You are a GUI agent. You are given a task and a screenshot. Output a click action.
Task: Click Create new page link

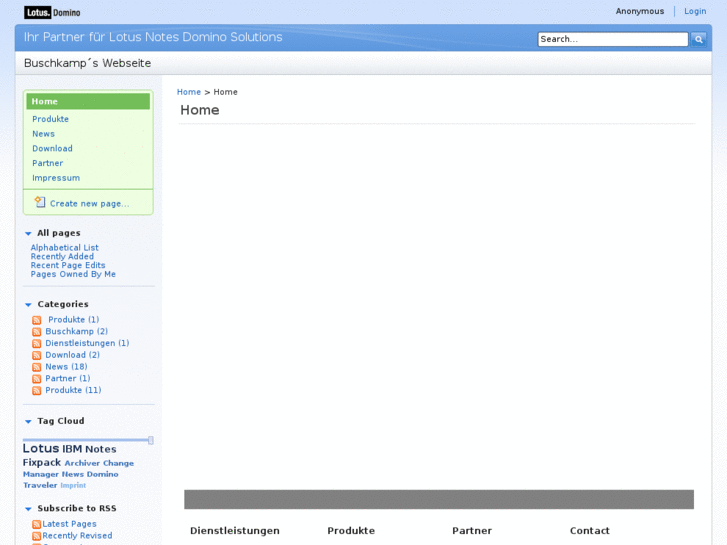click(89, 204)
